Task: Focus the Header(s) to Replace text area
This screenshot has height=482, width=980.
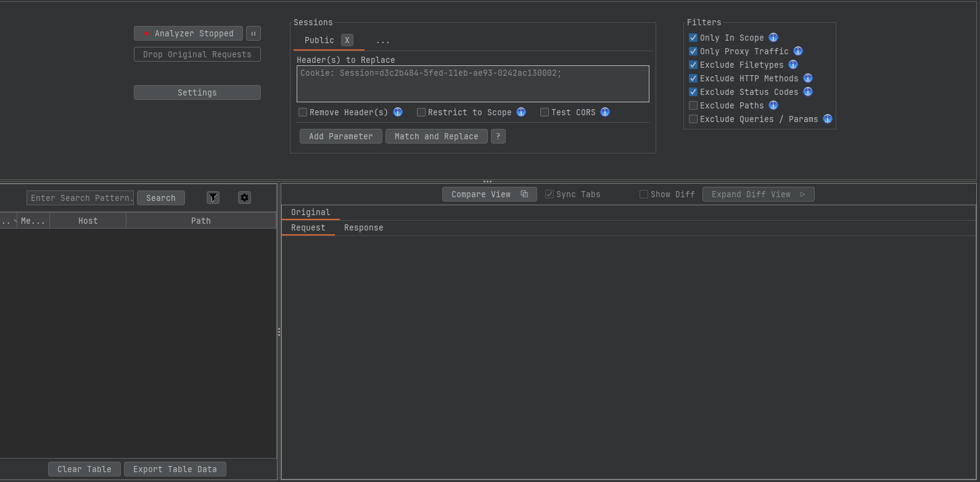Action: click(x=473, y=84)
